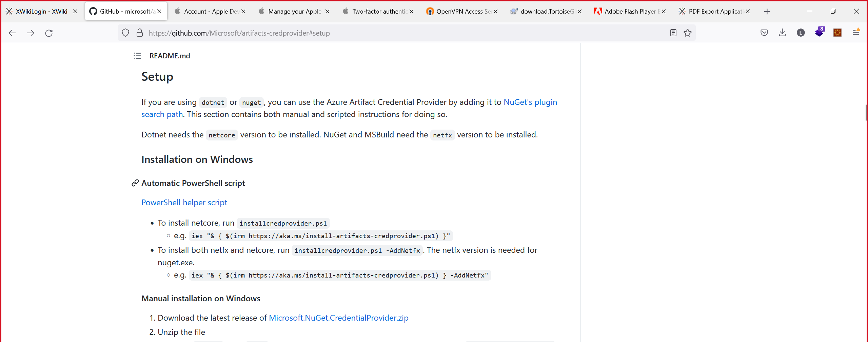Close the XWikiLogin - XWiki tab
The height and width of the screenshot is (342, 868).
[75, 12]
